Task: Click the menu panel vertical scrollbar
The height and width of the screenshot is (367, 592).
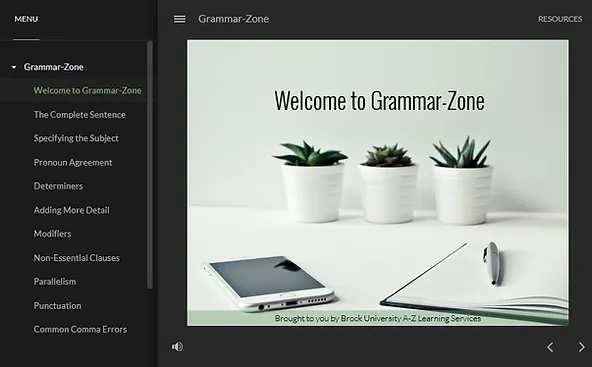Action: pyautogui.click(x=150, y=165)
